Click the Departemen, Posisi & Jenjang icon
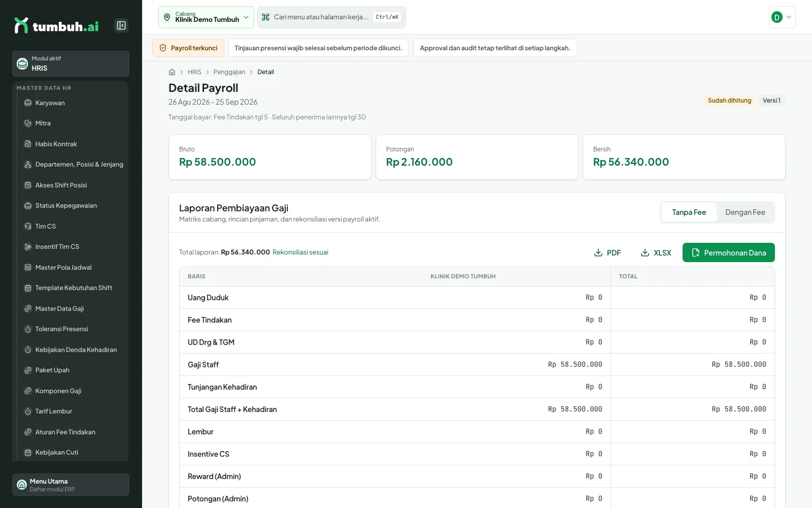Viewport: 812px width, 508px height. 28,165
